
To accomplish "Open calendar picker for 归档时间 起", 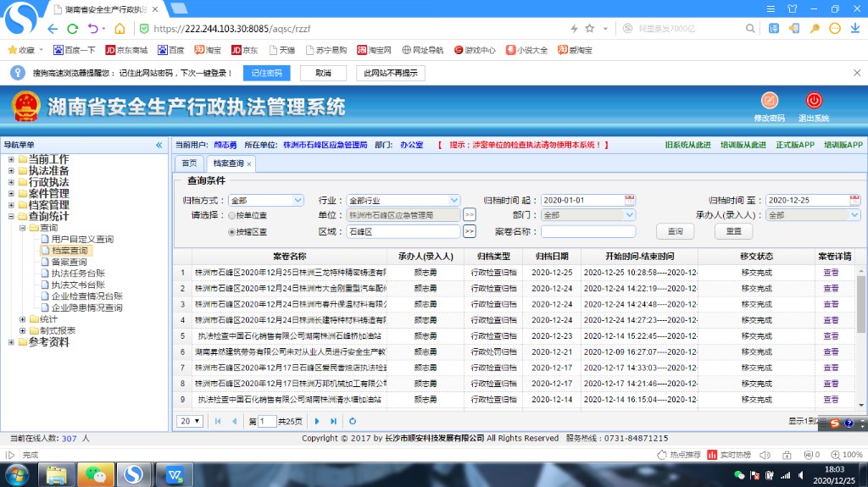I will tap(629, 201).
